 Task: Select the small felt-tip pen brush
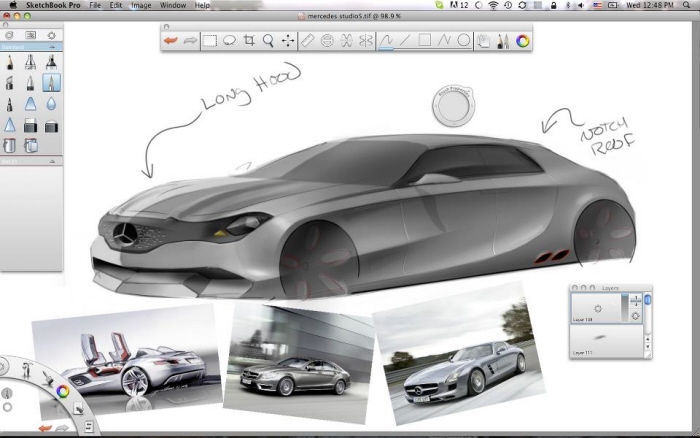tap(10, 104)
